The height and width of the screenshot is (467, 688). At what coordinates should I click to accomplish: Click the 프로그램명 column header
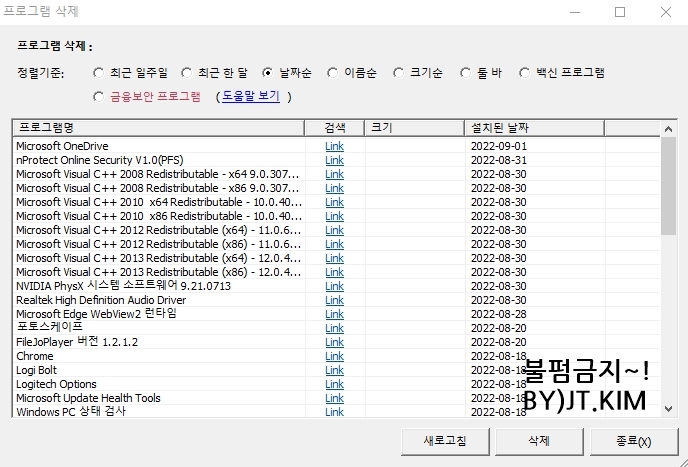coord(158,128)
